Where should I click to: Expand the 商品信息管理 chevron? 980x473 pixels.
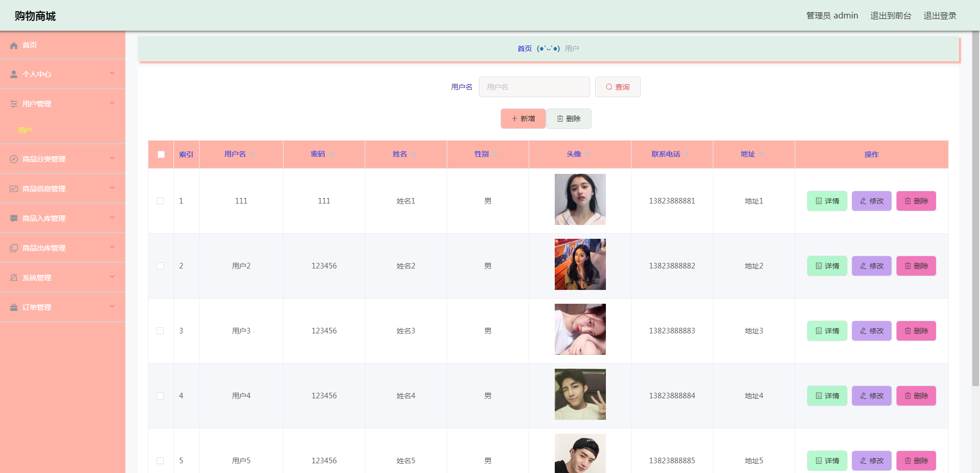click(112, 188)
